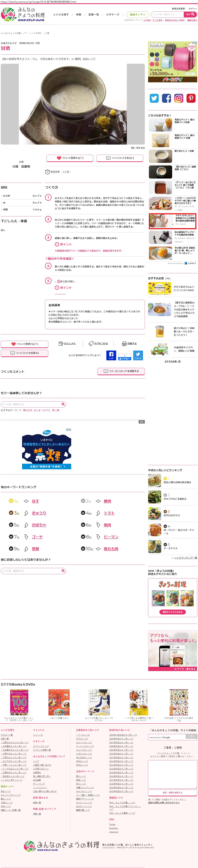Open the ビギナーズ menu item

(x=113, y=15)
